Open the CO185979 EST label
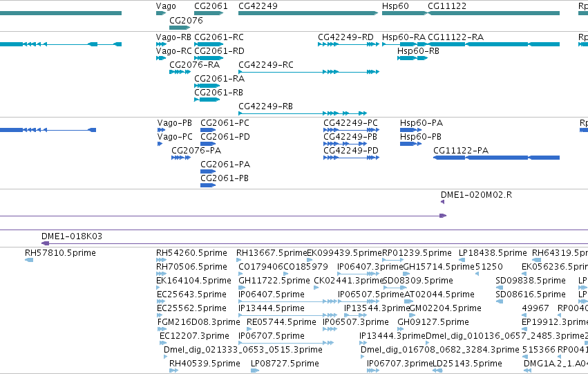This screenshot has height=374, width=588. (305, 267)
